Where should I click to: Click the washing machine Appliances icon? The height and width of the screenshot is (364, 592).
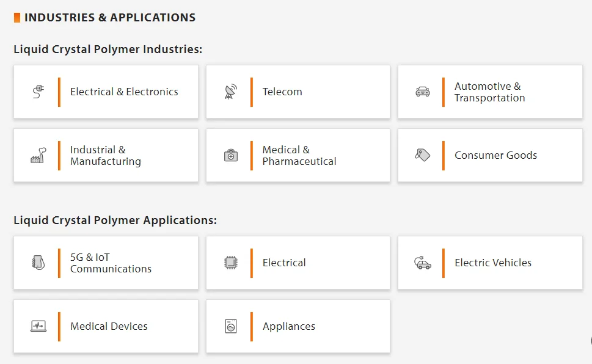click(230, 326)
